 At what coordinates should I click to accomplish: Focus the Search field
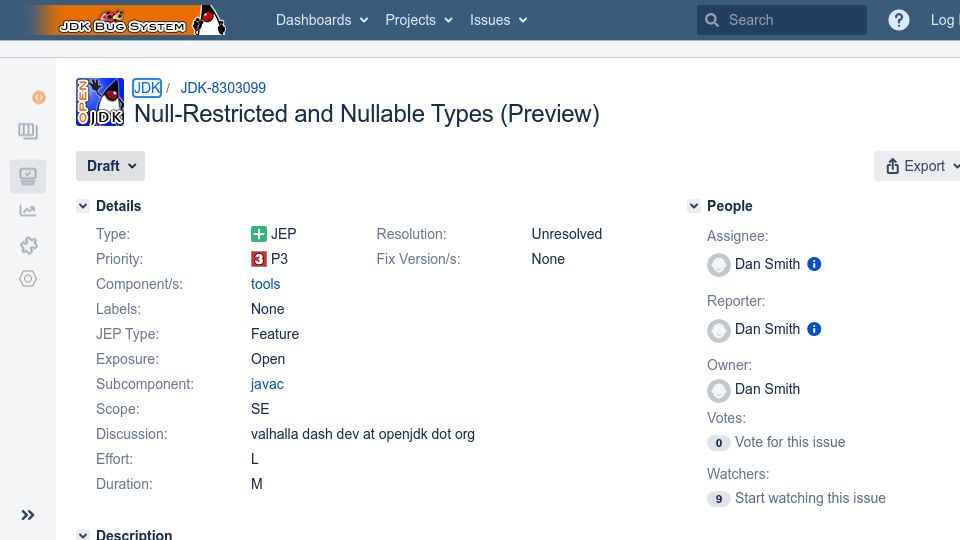click(781, 20)
